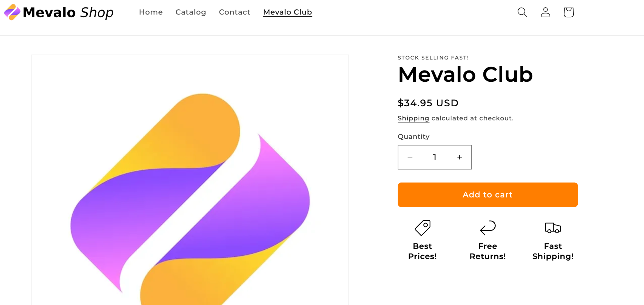Image resolution: width=644 pixels, height=305 pixels.
Task: Click the Mevalo Club product title
Action: 465,75
